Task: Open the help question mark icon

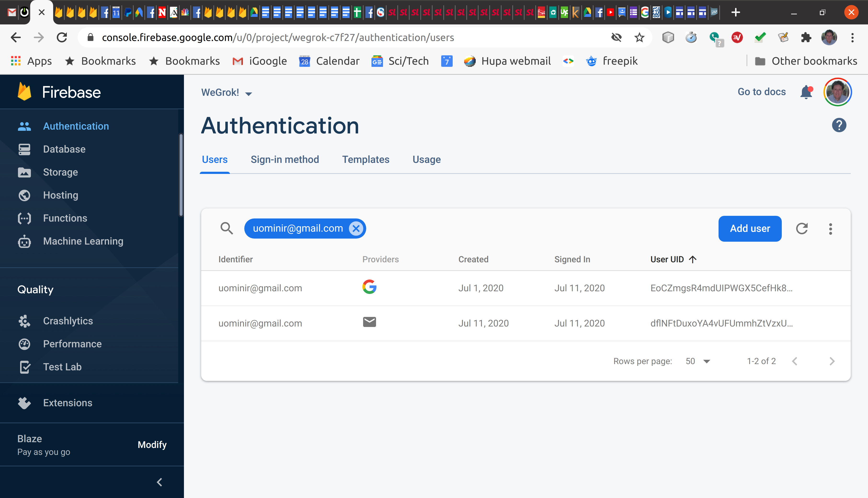Action: [x=839, y=125]
